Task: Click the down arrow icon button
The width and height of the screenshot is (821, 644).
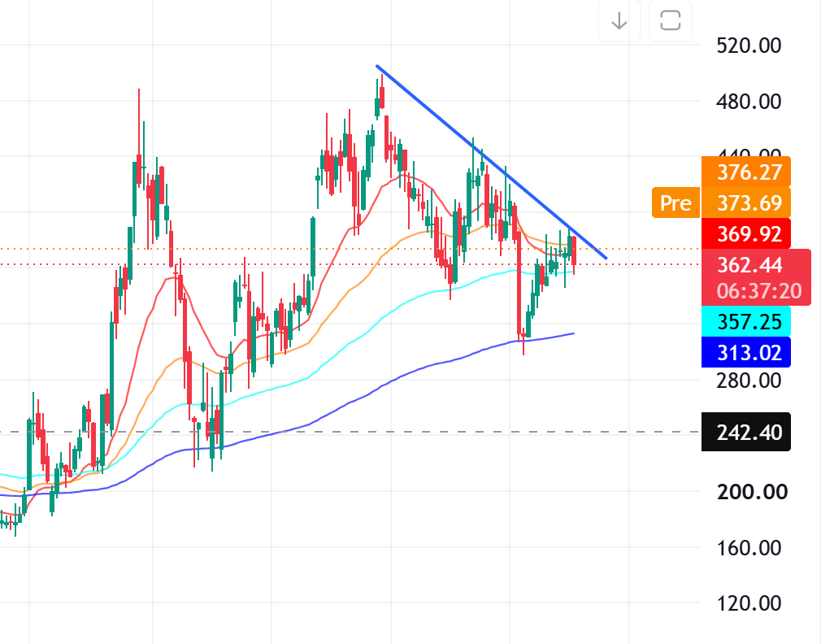Action: (619, 21)
